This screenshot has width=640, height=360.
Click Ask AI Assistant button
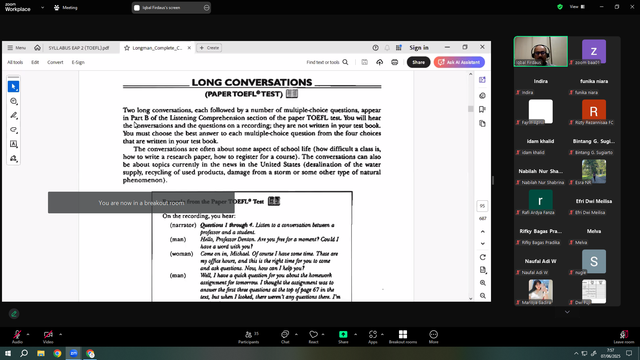(x=459, y=62)
